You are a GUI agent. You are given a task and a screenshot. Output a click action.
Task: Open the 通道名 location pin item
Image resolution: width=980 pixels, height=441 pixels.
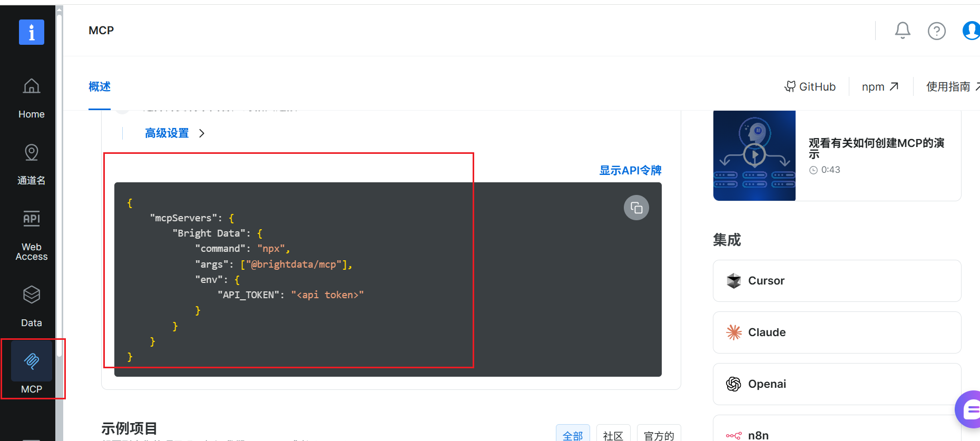click(x=32, y=165)
